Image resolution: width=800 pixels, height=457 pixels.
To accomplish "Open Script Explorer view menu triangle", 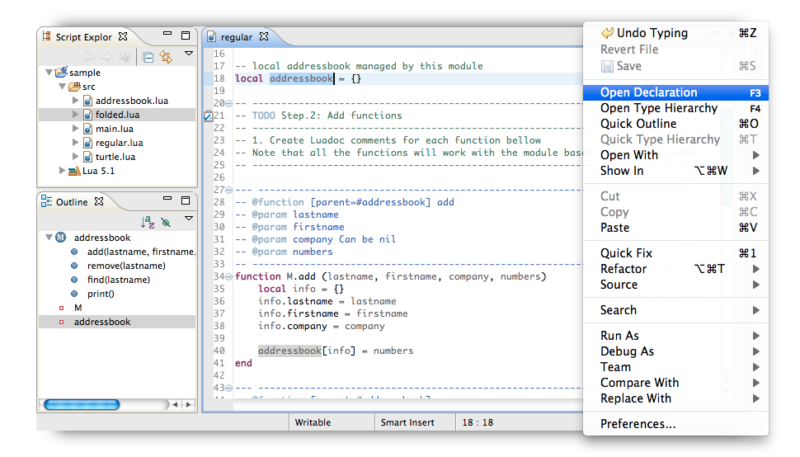I will click(x=189, y=53).
